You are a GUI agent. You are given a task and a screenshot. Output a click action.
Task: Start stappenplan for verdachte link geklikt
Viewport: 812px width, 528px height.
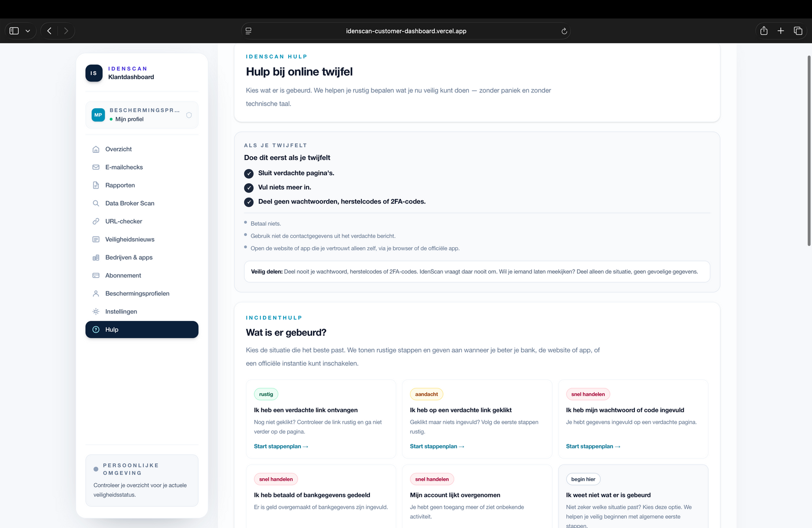[437, 446]
